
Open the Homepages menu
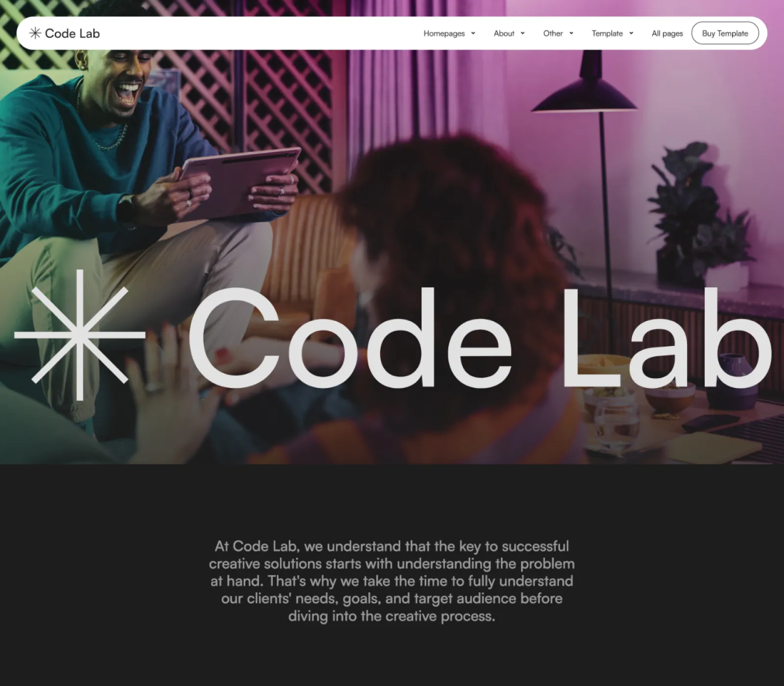(444, 33)
